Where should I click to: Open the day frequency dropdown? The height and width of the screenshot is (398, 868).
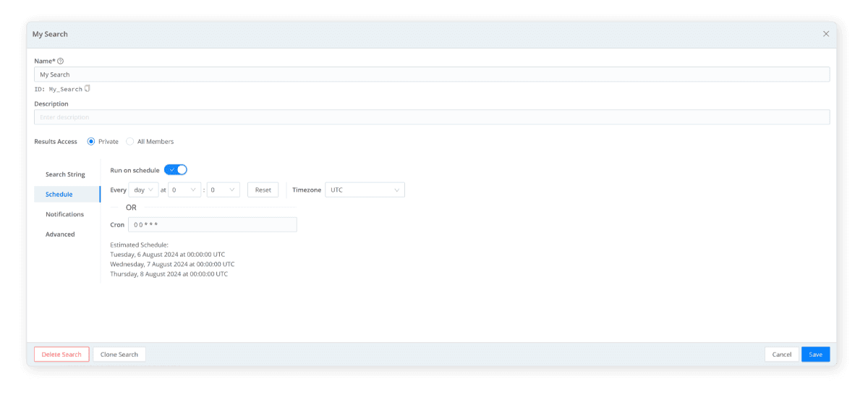143,190
